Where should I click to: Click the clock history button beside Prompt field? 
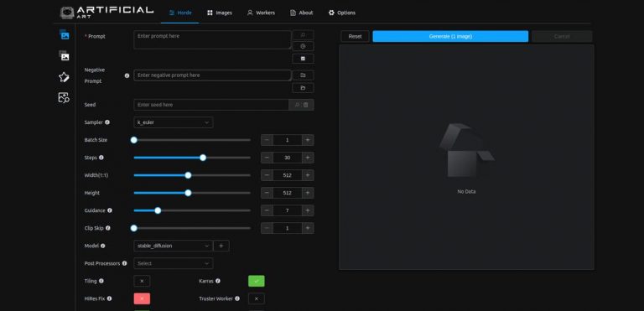(303, 46)
